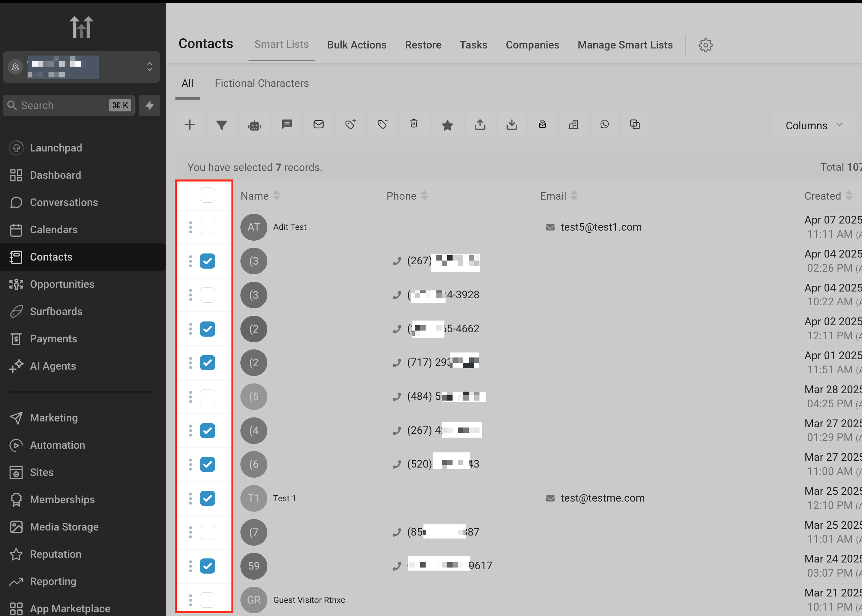Screen dimensions: 862x616
Task: Select the Adit Test row checkbox
Action: [x=207, y=227]
